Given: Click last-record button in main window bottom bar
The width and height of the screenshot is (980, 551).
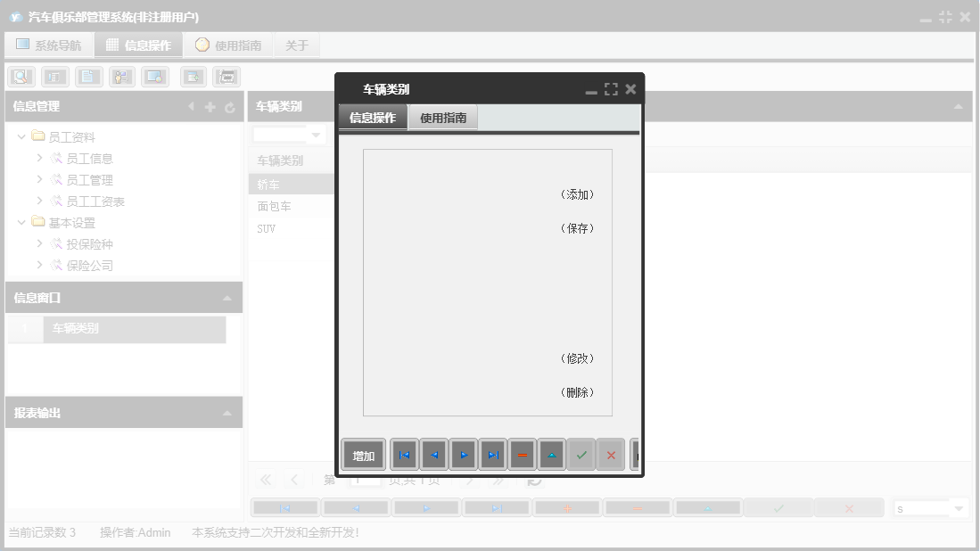Looking at the screenshot, I should (x=497, y=508).
